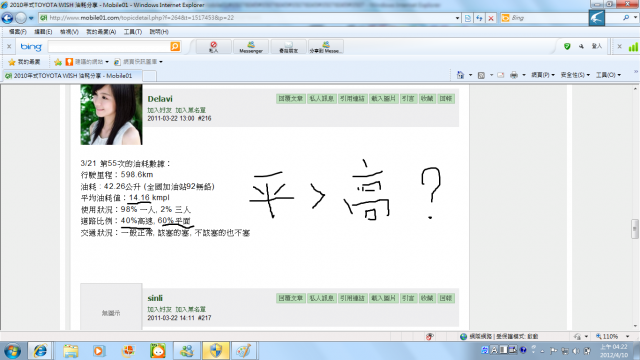Go forward with the IE Forward arrow
The image size is (640, 360).
click(x=21, y=18)
